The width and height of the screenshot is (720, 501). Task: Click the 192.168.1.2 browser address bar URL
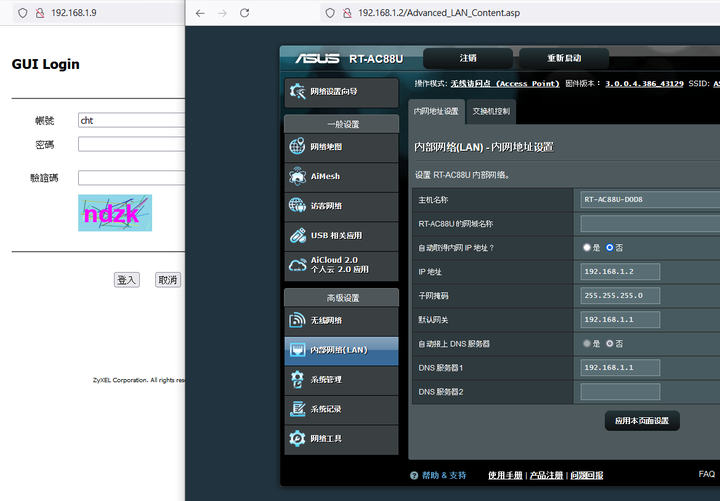point(439,13)
